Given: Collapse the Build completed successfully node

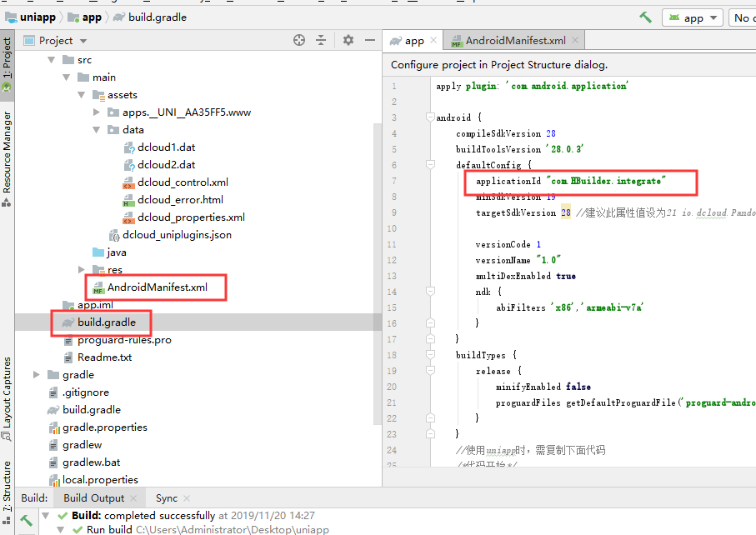Looking at the screenshot, I should (x=46, y=515).
